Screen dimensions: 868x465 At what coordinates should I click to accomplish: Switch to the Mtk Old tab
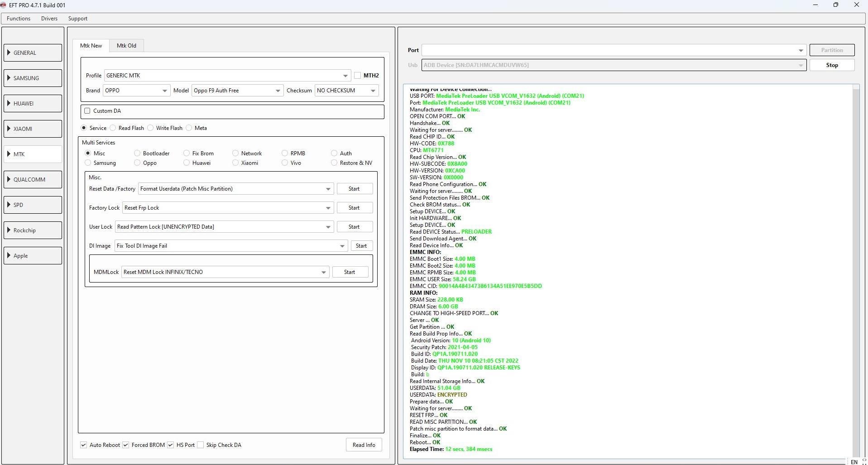[x=126, y=45]
